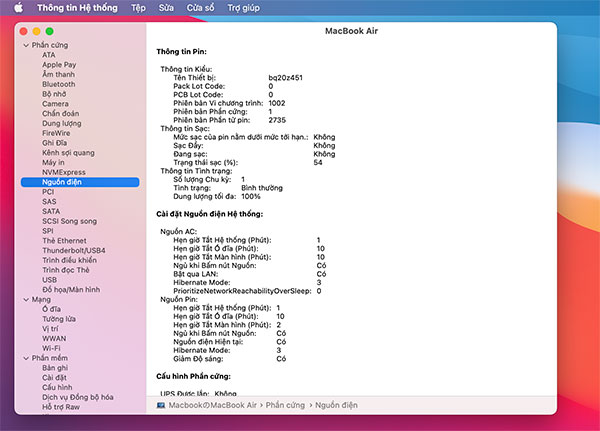Click the Thông tin Pin heading
This screenshot has height=431, width=600.
pyautogui.click(x=181, y=52)
